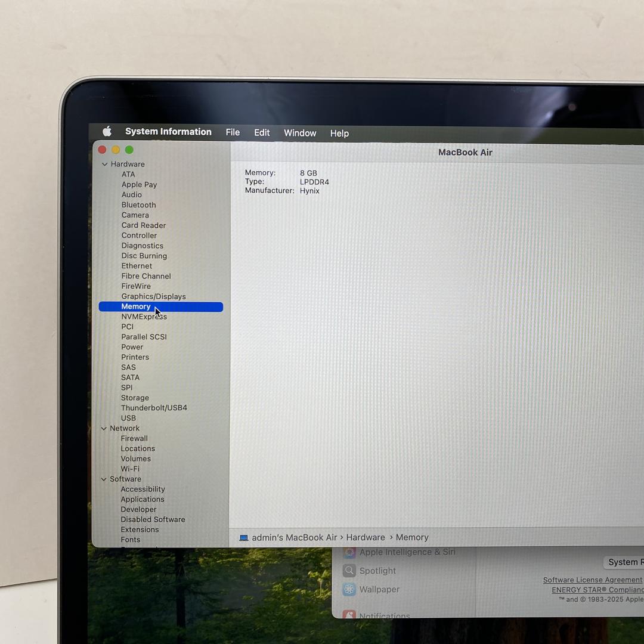
Task: Open the Window menu
Action: tap(300, 133)
